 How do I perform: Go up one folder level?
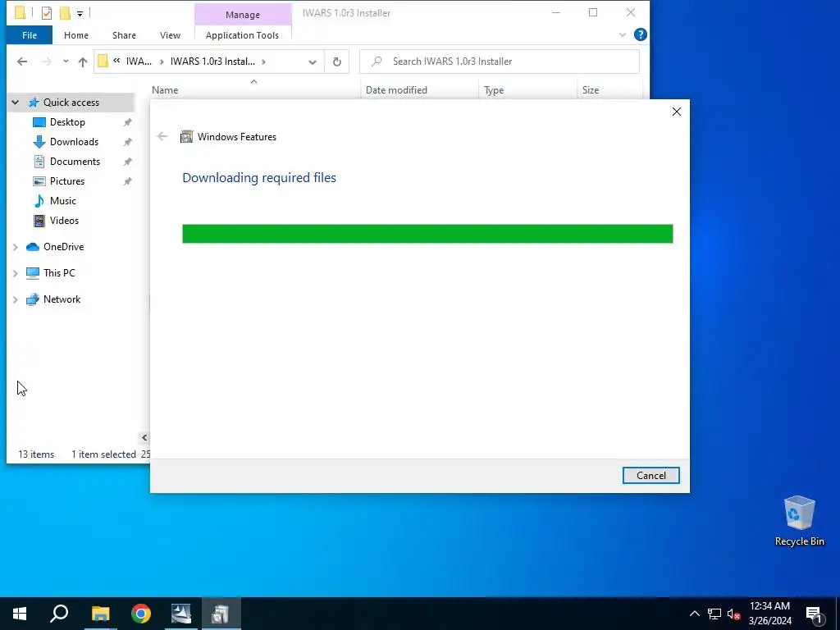[x=83, y=62]
